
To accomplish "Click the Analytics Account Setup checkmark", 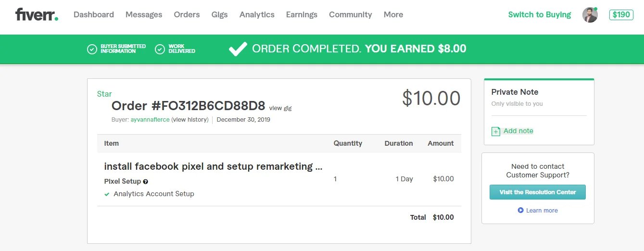I will tap(107, 194).
